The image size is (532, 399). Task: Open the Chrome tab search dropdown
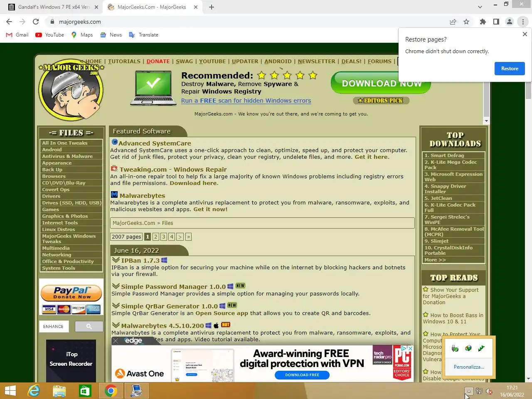(x=480, y=7)
